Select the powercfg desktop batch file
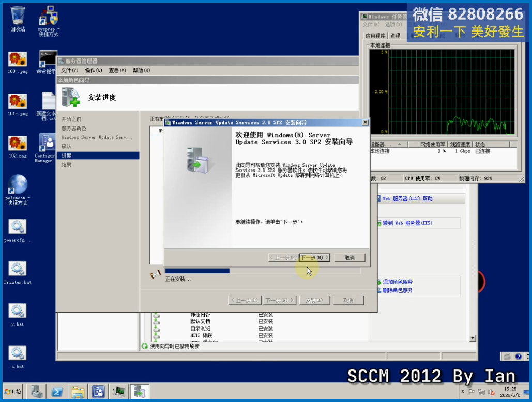The height and width of the screenshot is (402, 532). tap(17, 231)
